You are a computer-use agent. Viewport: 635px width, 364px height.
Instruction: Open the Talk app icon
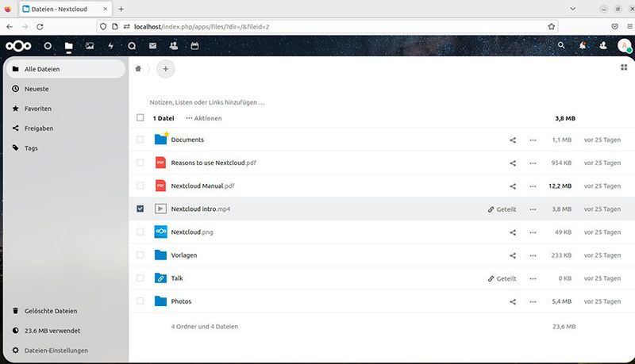[x=132, y=46]
